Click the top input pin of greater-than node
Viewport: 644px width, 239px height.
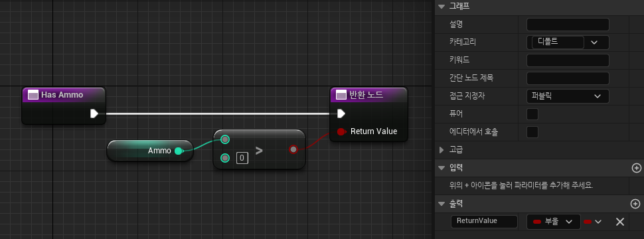224,139
